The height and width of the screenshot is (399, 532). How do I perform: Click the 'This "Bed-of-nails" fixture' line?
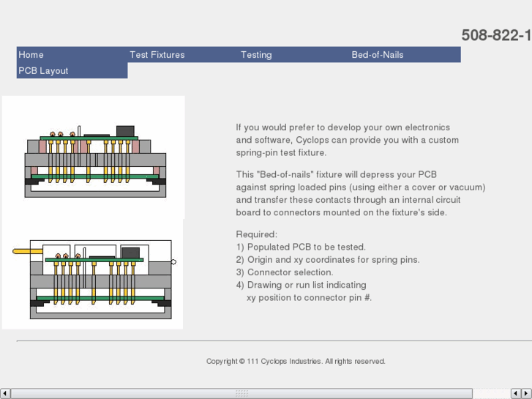click(x=336, y=174)
